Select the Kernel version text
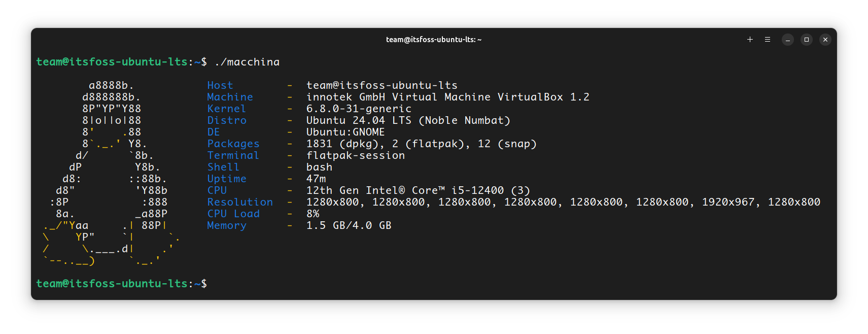868x334 pixels. [x=359, y=108]
